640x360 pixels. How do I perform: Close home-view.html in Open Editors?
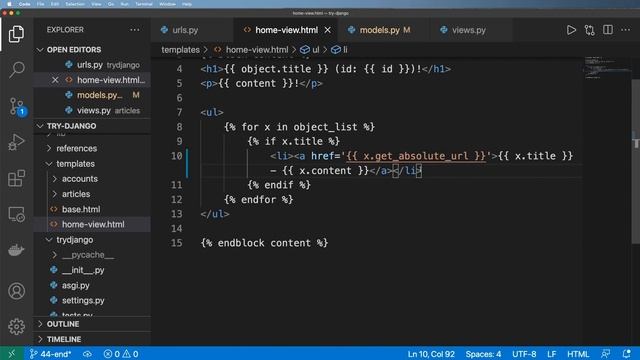pos(55,80)
